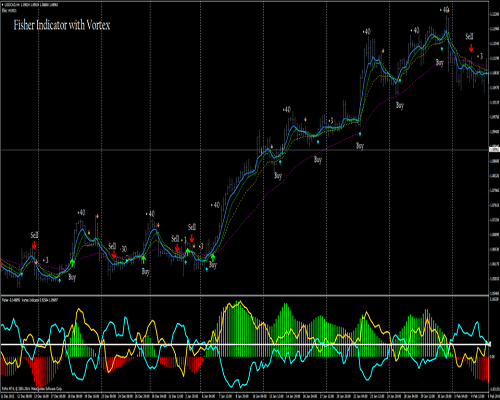Screen dimensions: 500x400
Task: Click the current price tag on the right axis
Action: 494,150
